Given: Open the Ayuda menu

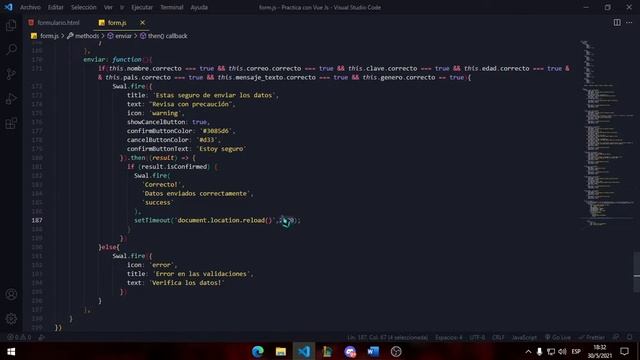Looking at the screenshot, I should point(199,7).
